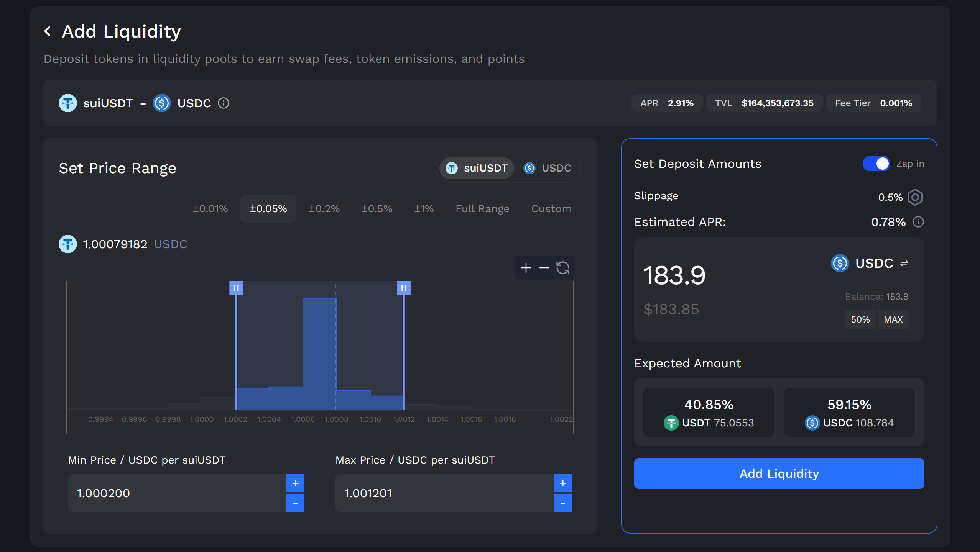Choose the Custom range option
This screenshot has width=980, height=552.
click(x=551, y=209)
